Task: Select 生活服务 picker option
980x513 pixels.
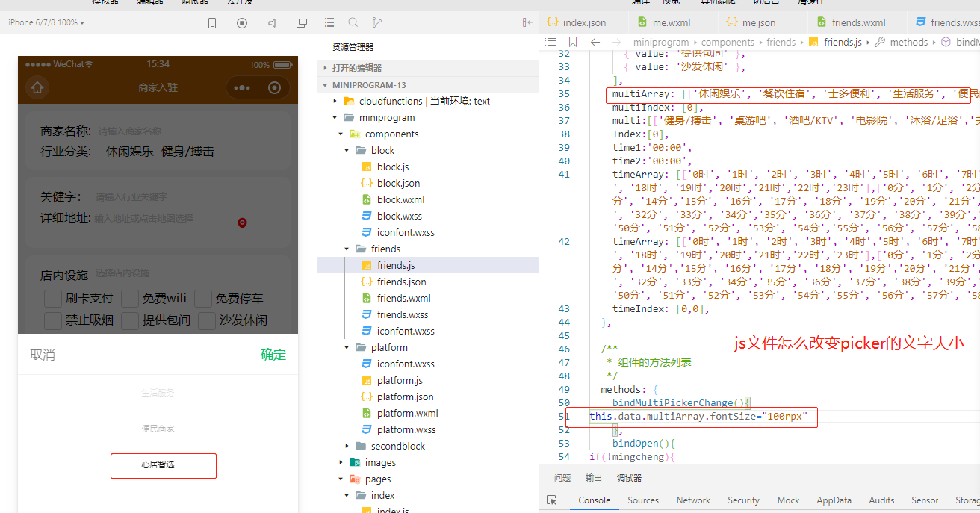Action: (158, 393)
